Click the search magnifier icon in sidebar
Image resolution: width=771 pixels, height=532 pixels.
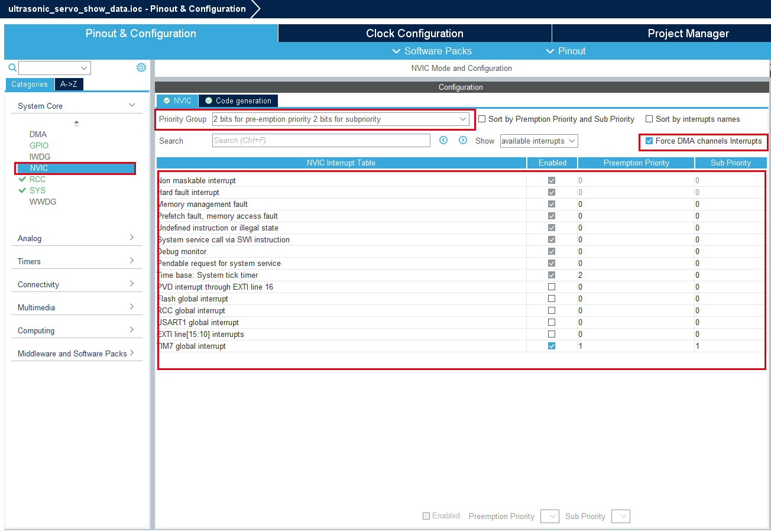point(12,68)
